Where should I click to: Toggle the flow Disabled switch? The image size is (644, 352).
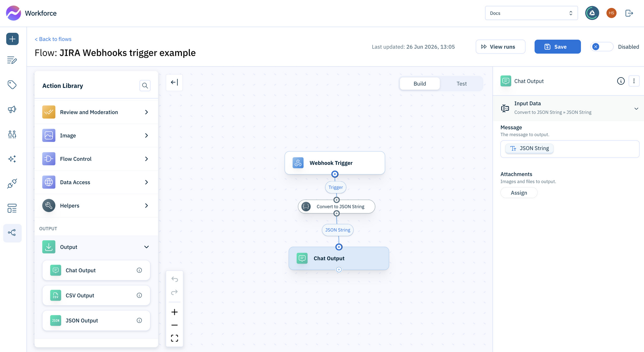click(x=602, y=47)
